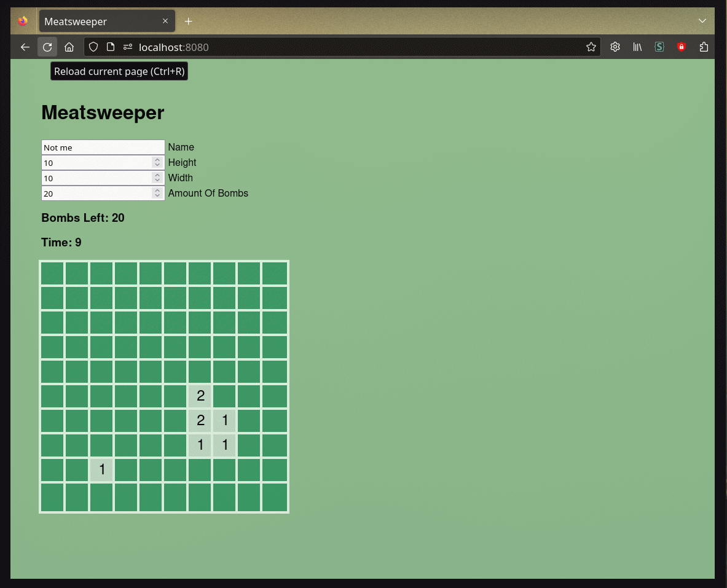
Task: Close the Meatsweeper tab
Action: point(165,22)
